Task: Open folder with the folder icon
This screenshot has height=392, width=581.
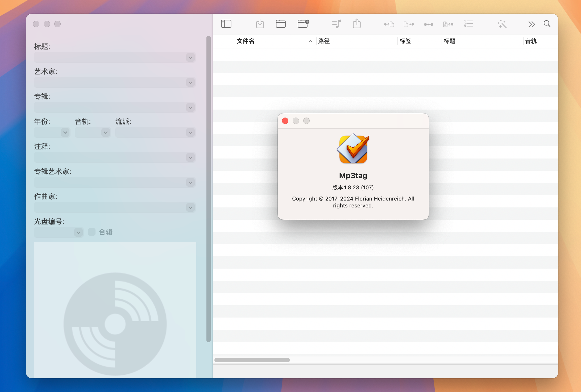Action: 281,24
